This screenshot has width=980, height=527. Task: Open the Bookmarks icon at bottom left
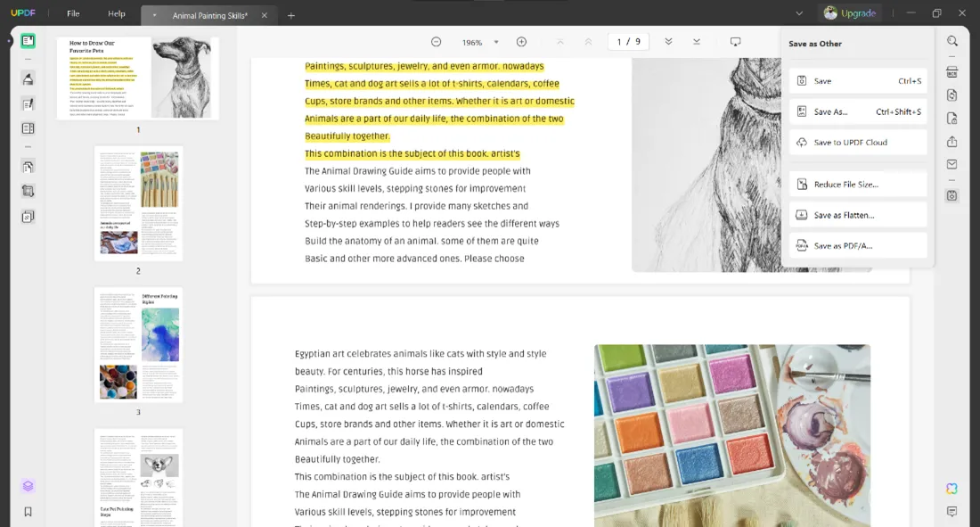(28, 511)
